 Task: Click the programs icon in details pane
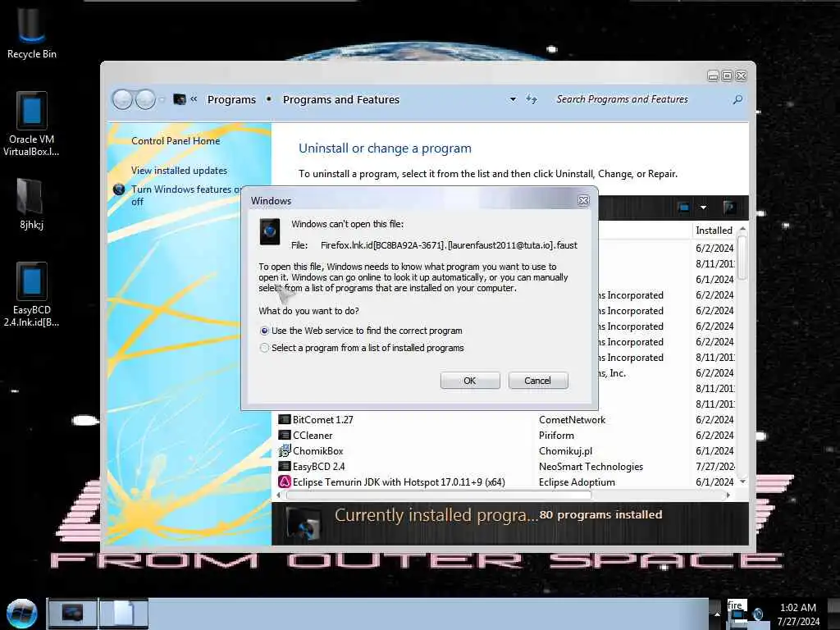304,523
